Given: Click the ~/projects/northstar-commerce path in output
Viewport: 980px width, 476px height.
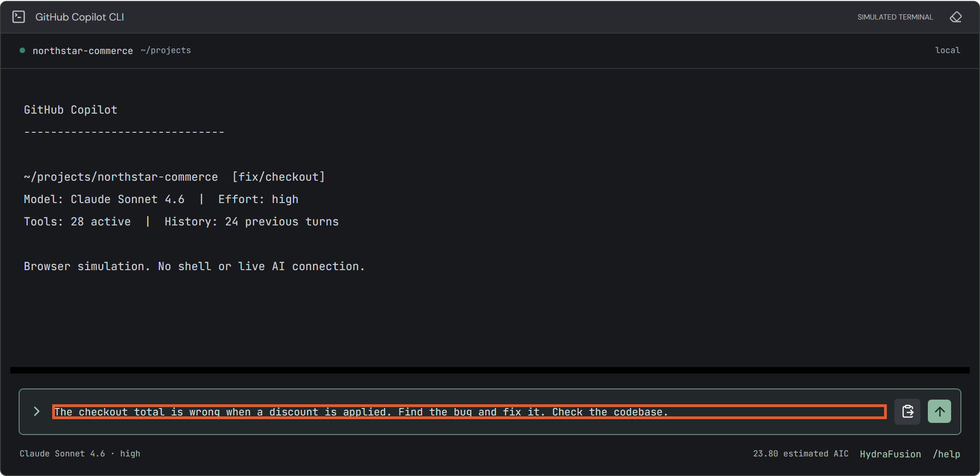Looking at the screenshot, I should (121, 177).
